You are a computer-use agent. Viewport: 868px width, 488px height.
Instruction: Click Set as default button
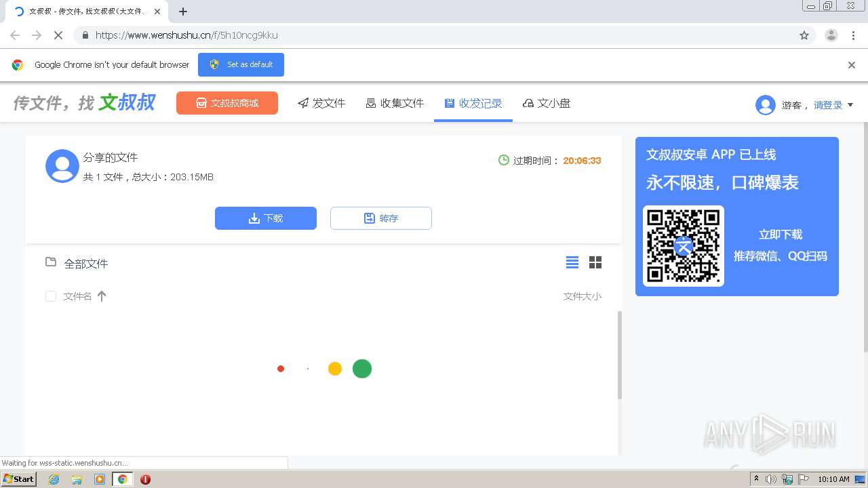[x=241, y=64]
